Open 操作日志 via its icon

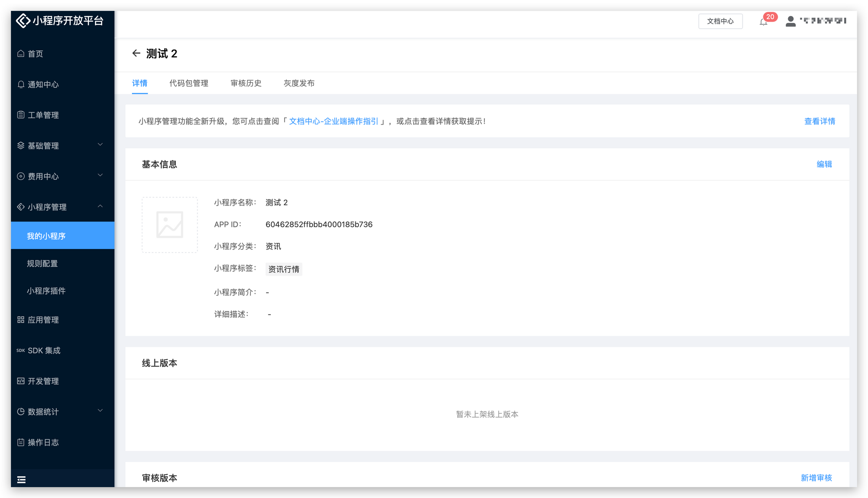21,442
